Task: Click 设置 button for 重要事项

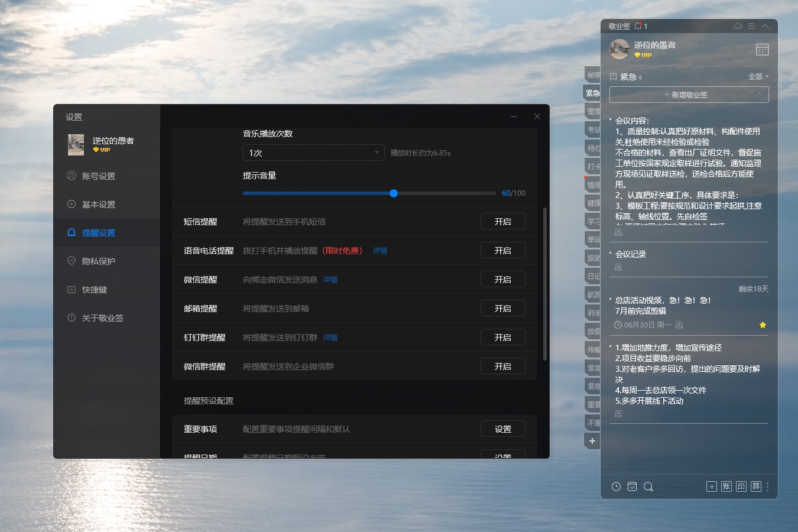Action: pos(502,429)
